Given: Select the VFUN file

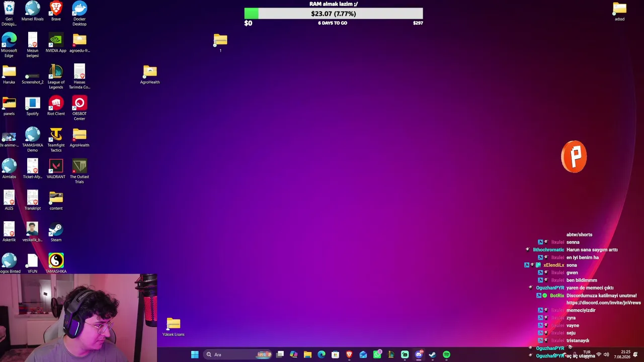Looking at the screenshot, I should pyautogui.click(x=32, y=264).
